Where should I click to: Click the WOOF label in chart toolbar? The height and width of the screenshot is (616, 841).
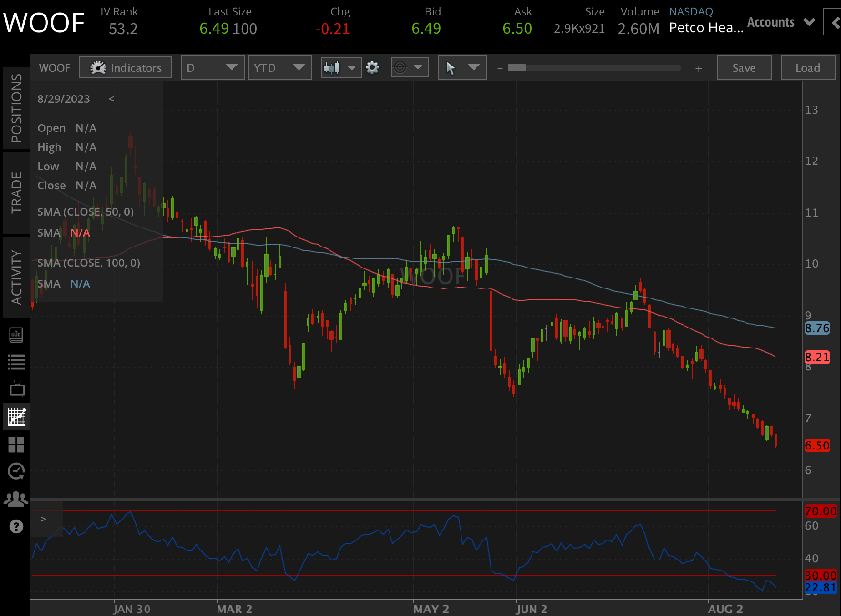[x=55, y=68]
